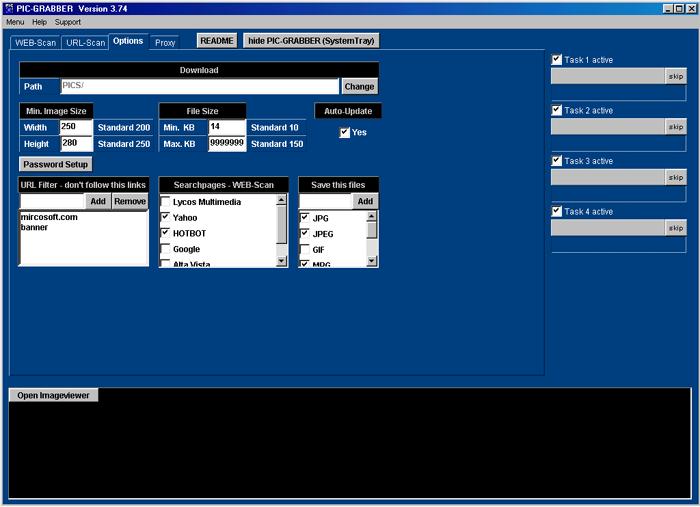Click up arrow of Searchpages scrollbar
700x507 pixels.
(281, 199)
